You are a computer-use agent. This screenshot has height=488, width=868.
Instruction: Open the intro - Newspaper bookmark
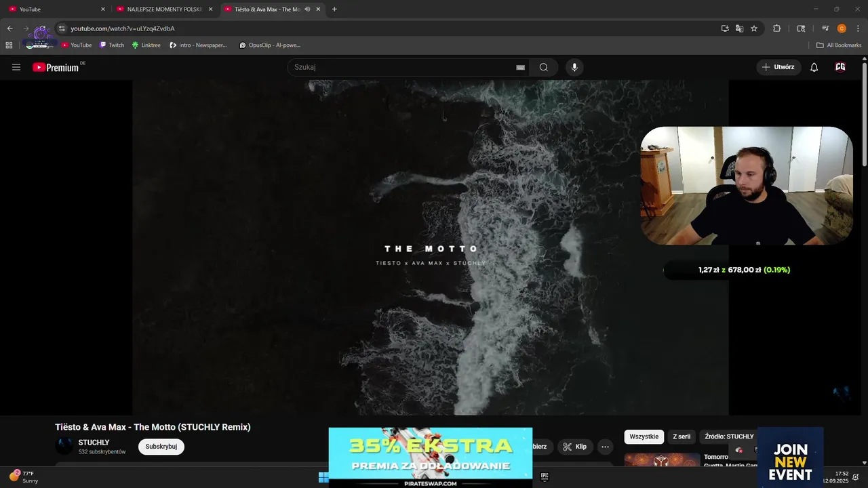coord(198,45)
